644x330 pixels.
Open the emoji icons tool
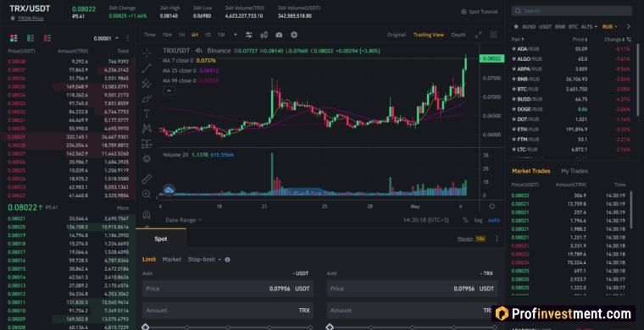coord(147,158)
